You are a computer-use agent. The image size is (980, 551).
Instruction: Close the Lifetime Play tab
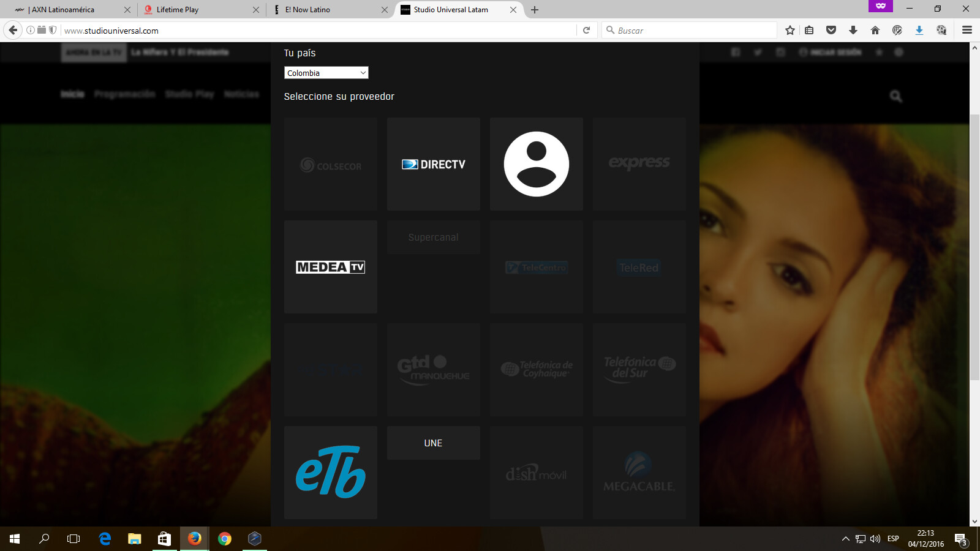[x=256, y=10]
